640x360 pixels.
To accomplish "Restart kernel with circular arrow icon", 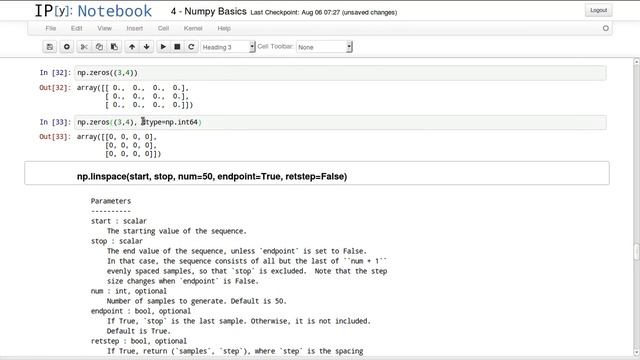I will tap(191, 47).
